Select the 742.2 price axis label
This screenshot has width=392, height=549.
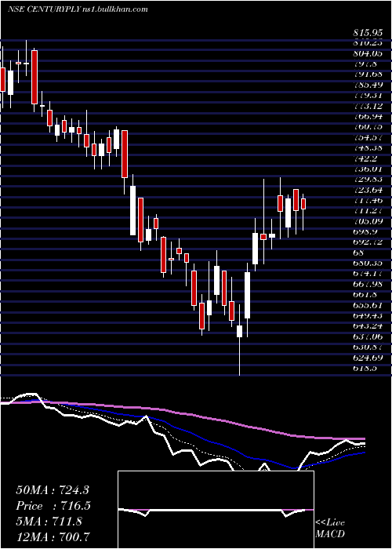tap(365, 158)
